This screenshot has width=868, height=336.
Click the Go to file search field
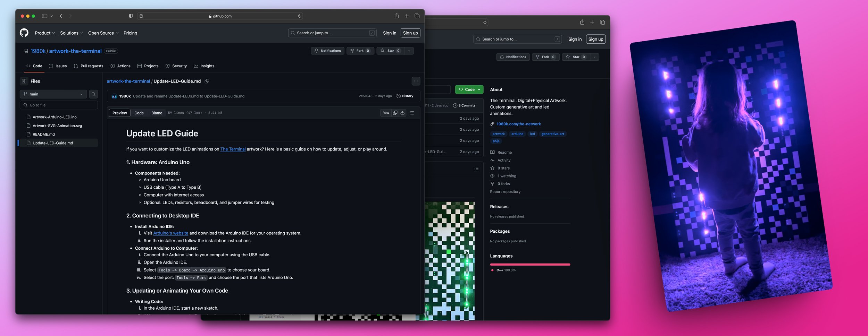[59, 105]
